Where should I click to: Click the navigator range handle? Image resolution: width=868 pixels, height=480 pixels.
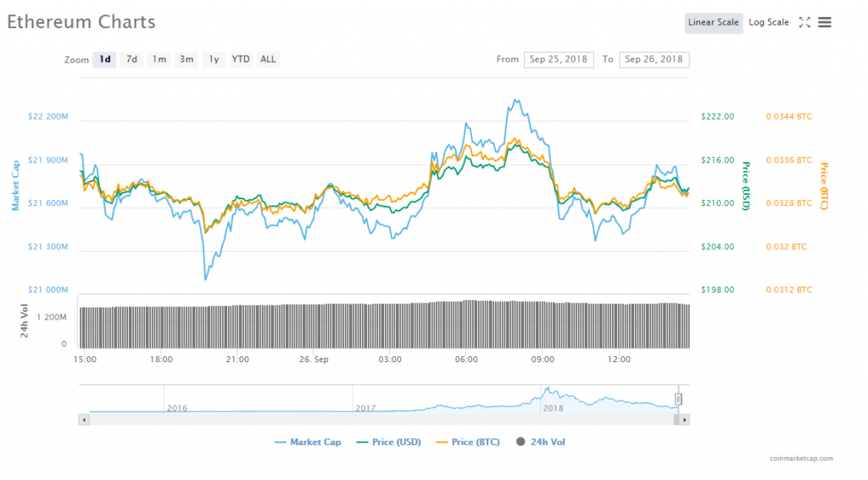[x=678, y=399]
